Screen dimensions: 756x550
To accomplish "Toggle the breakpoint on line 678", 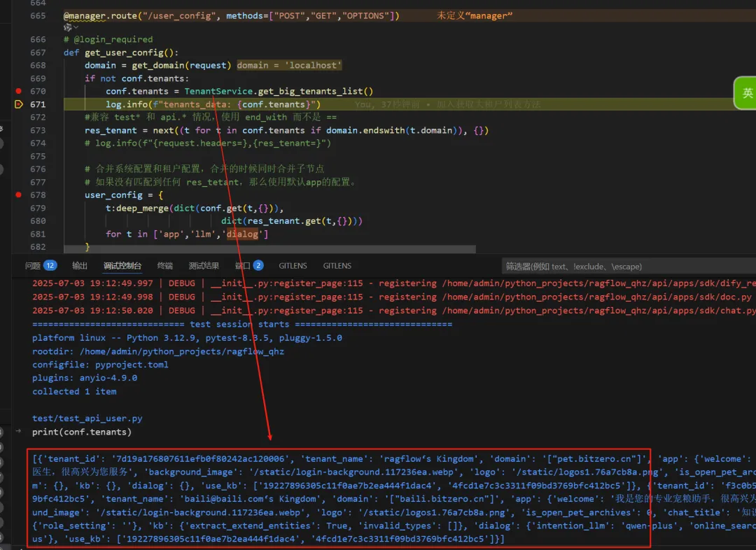I will (x=18, y=195).
